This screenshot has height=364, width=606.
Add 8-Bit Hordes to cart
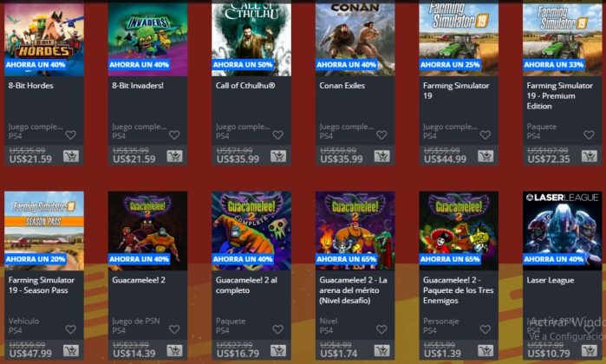(x=71, y=156)
